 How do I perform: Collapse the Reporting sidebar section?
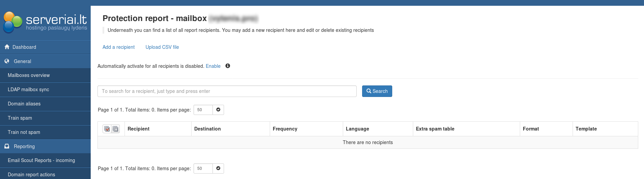pos(24,146)
